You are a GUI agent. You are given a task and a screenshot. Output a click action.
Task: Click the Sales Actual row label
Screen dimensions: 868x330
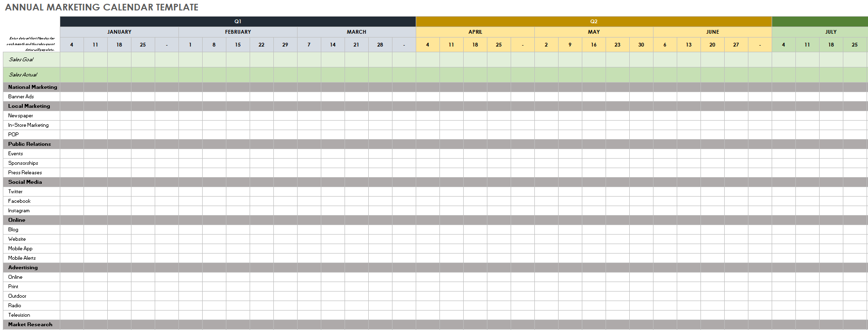coord(23,75)
